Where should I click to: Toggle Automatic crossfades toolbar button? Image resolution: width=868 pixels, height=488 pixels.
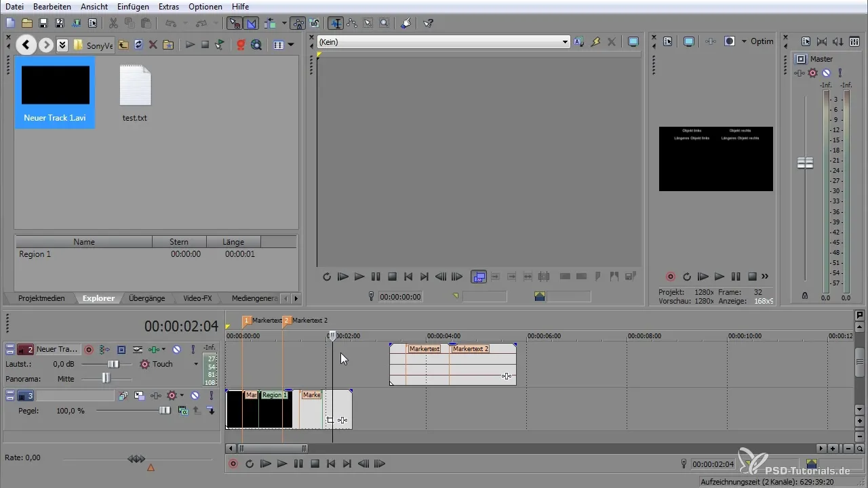pyautogui.click(x=252, y=23)
